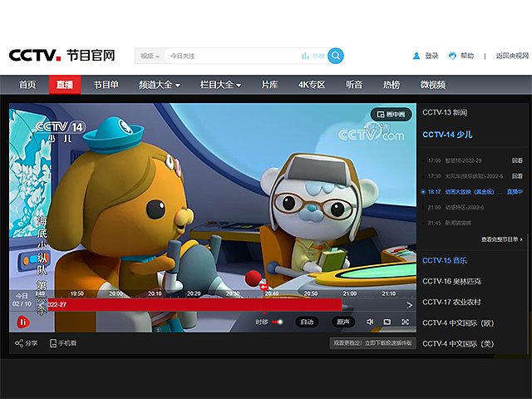Viewport: 532px width, 399px height.
Task: Click the help icon in header
Action: coord(452,56)
